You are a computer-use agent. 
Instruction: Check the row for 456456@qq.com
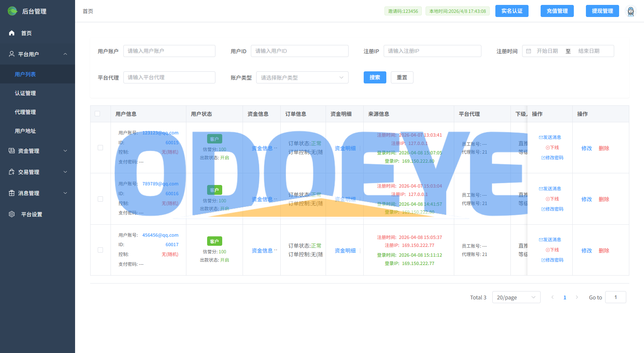click(x=100, y=250)
